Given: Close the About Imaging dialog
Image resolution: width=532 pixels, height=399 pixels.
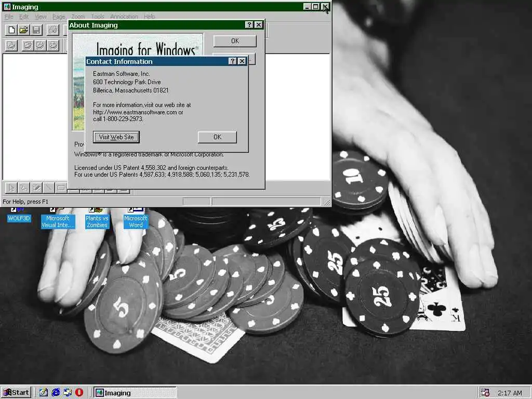Looking at the screenshot, I should (259, 25).
